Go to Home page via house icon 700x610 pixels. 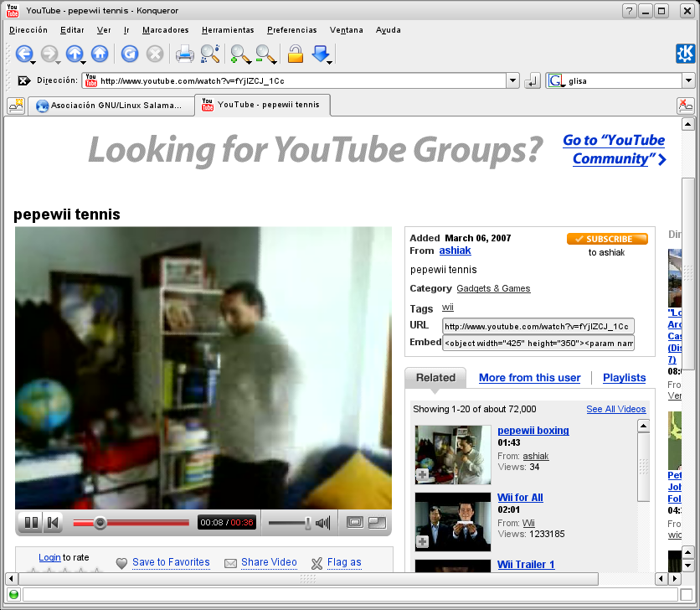pos(100,54)
